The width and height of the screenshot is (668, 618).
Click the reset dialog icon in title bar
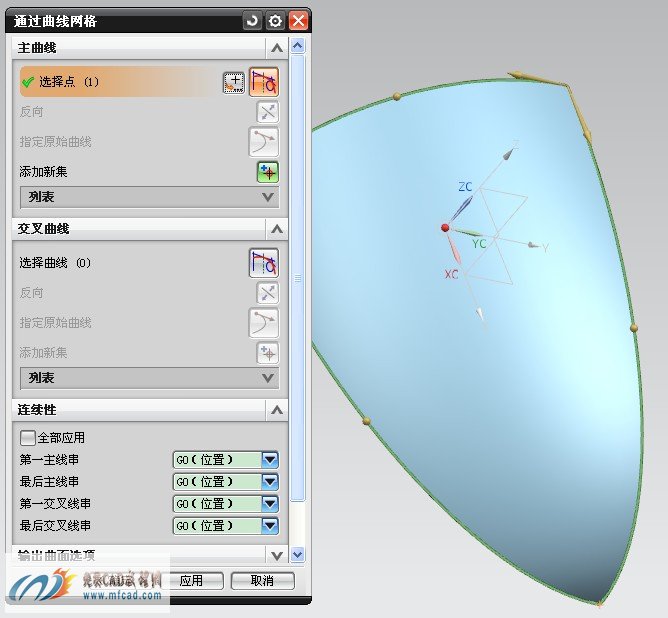252,20
